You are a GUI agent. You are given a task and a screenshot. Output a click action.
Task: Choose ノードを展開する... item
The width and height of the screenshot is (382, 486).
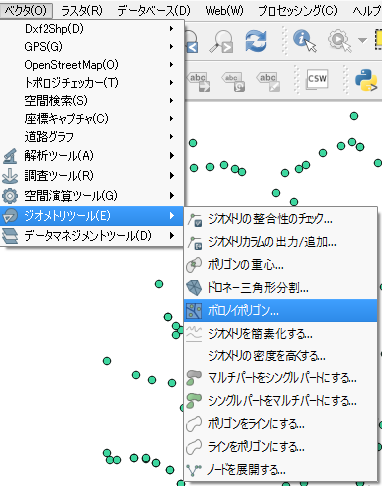tap(281, 470)
